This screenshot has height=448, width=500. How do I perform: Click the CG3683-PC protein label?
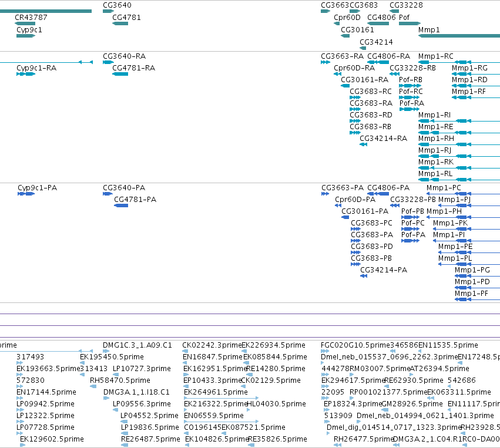click(371, 223)
